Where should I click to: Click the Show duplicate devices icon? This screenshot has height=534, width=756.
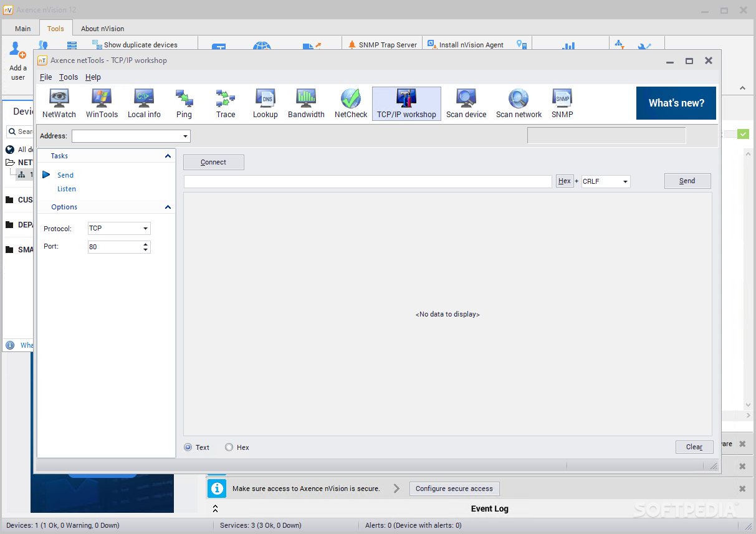(97, 45)
